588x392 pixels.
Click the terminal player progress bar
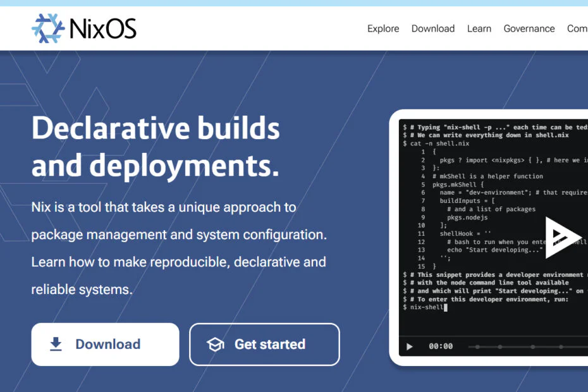point(528,347)
